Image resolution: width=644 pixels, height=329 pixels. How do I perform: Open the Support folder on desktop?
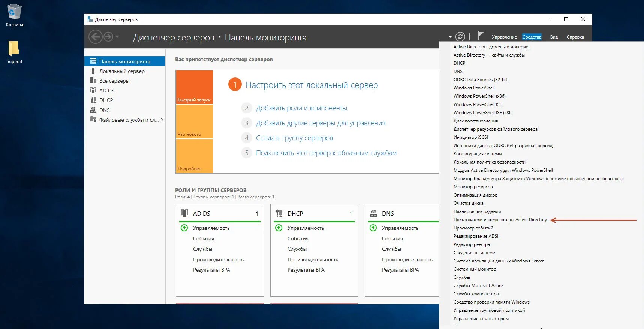coord(14,52)
